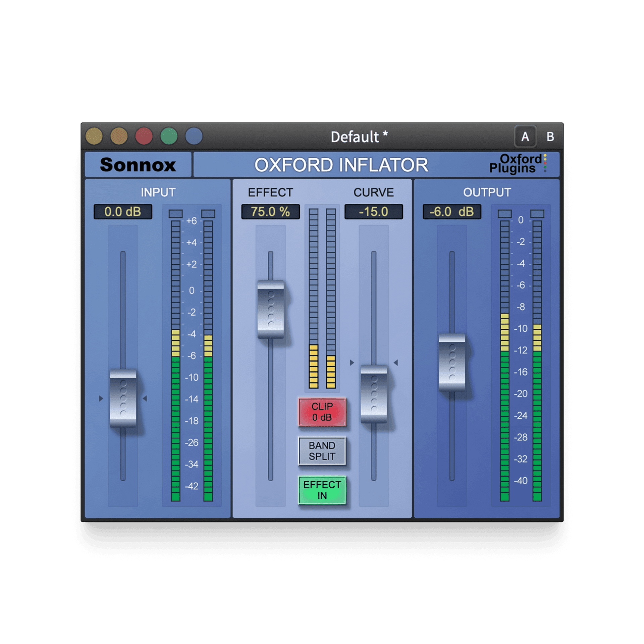Click the red circular title bar button
Image resolution: width=644 pixels, height=644 pixels.
pos(144,136)
